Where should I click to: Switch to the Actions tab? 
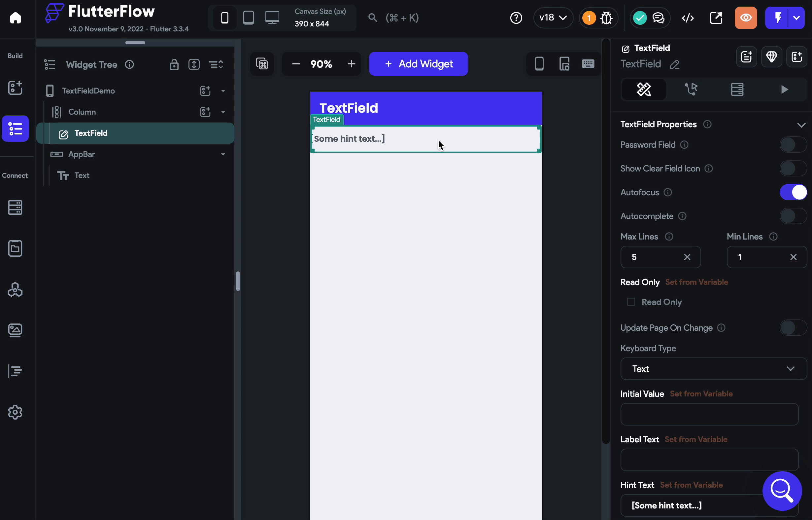[x=691, y=90]
